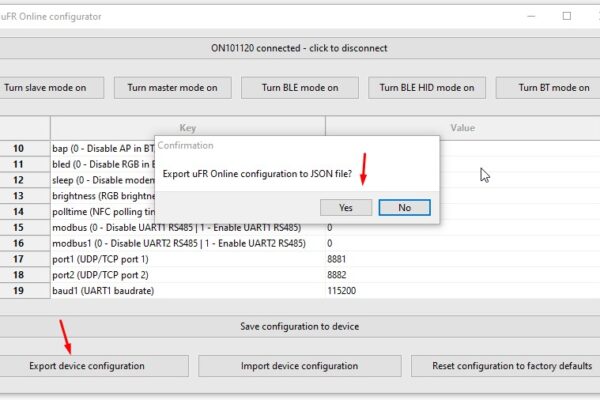Edit modbus1 value field
The height and width of the screenshot is (400, 600).
click(463, 243)
